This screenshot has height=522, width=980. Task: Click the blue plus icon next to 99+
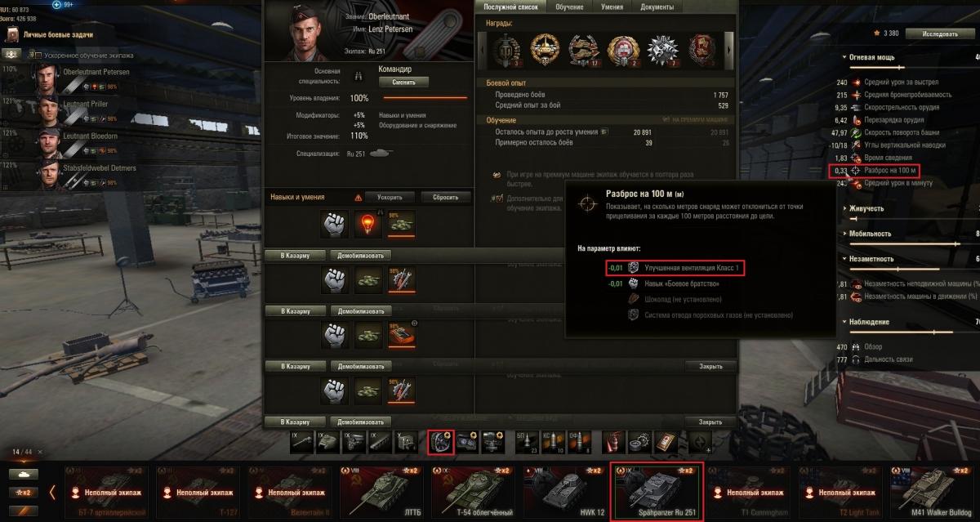[56, 4]
